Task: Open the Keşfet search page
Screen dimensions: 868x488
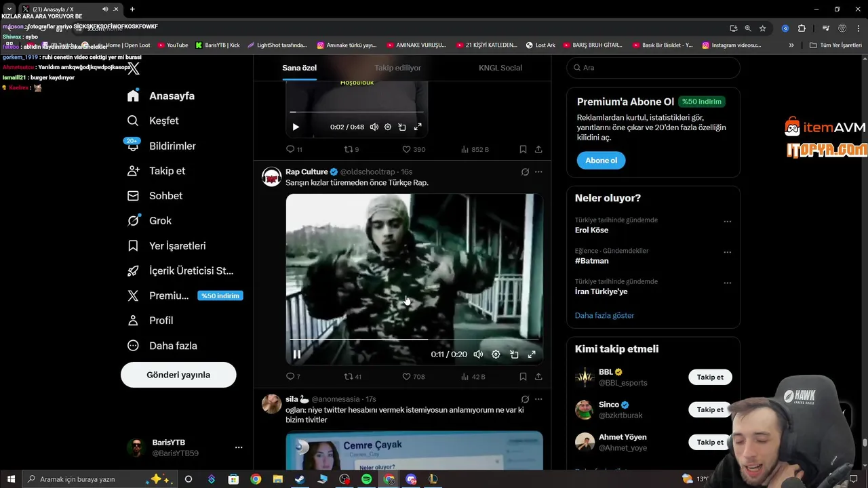Action: pos(153,121)
